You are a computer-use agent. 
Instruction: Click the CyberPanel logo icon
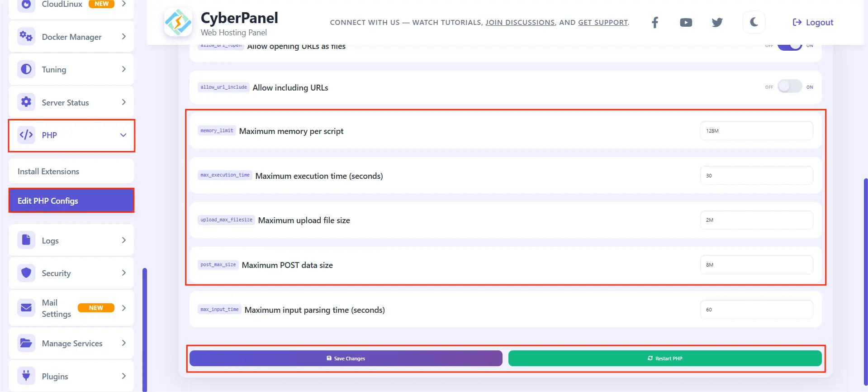pyautogui.click(x=178, y=23)
